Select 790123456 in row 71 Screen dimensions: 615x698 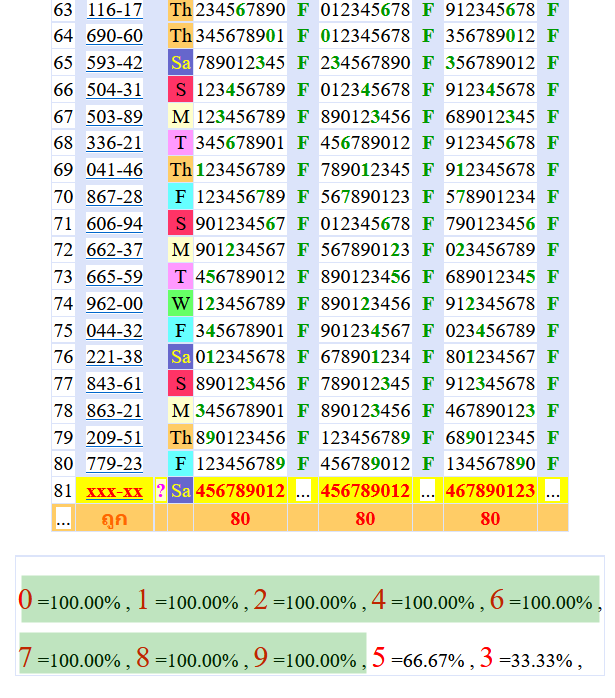490,223
